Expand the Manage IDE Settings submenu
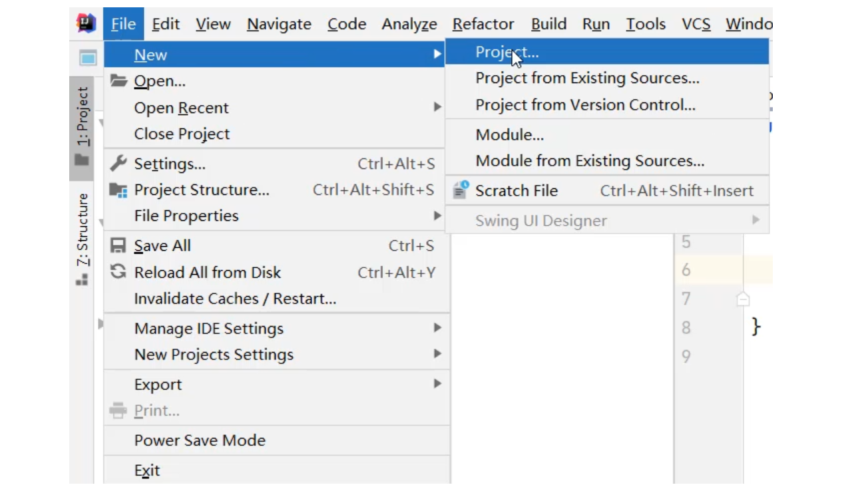Viewport: 868px width, 497px height. pos(437,328)
